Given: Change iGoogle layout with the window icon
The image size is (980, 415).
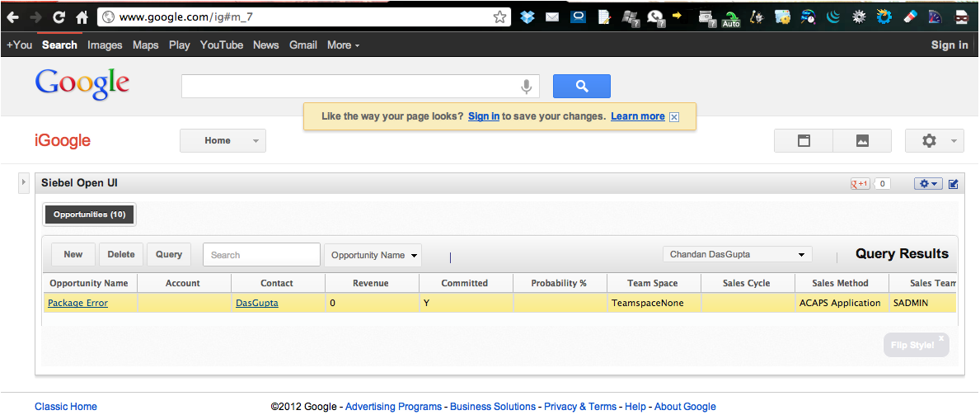Looking at the screenshot, I should (x=804, y=141).
